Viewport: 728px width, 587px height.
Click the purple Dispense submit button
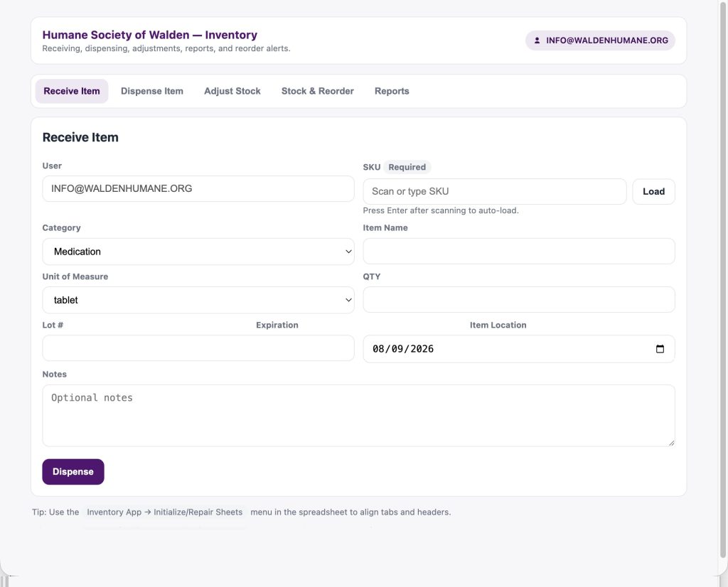pyautogui.click(x=73, y=472)
